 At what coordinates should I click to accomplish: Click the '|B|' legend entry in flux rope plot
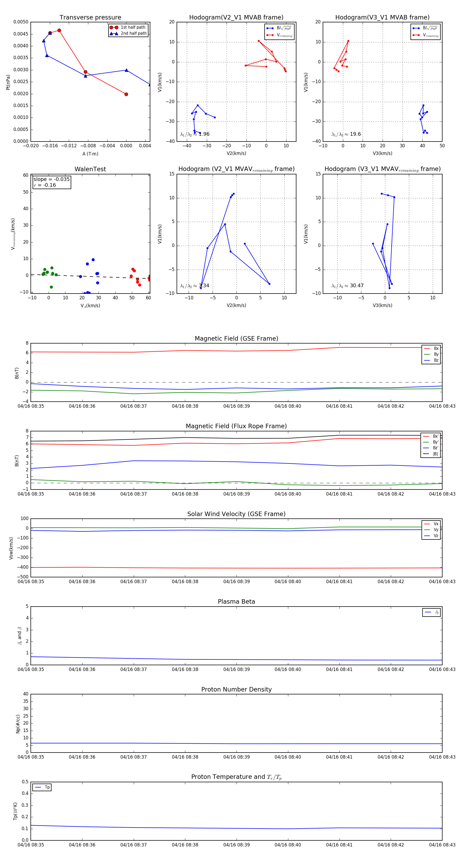click(431, 454)
